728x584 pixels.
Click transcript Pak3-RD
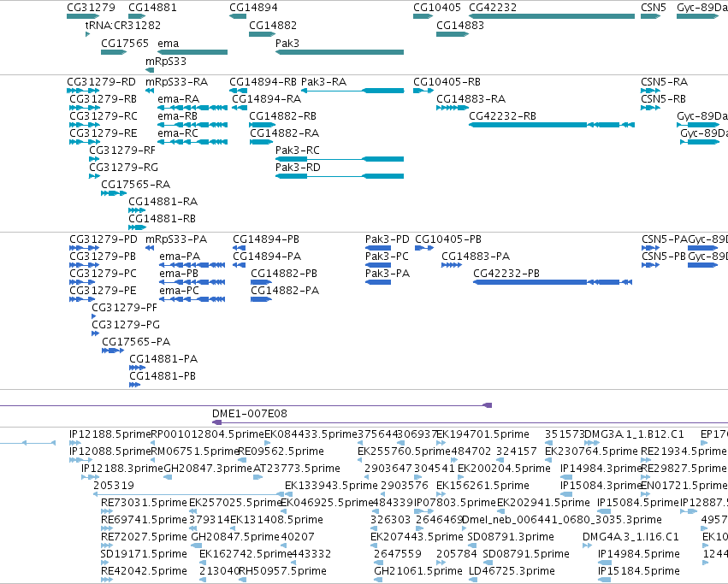(298, 167)
